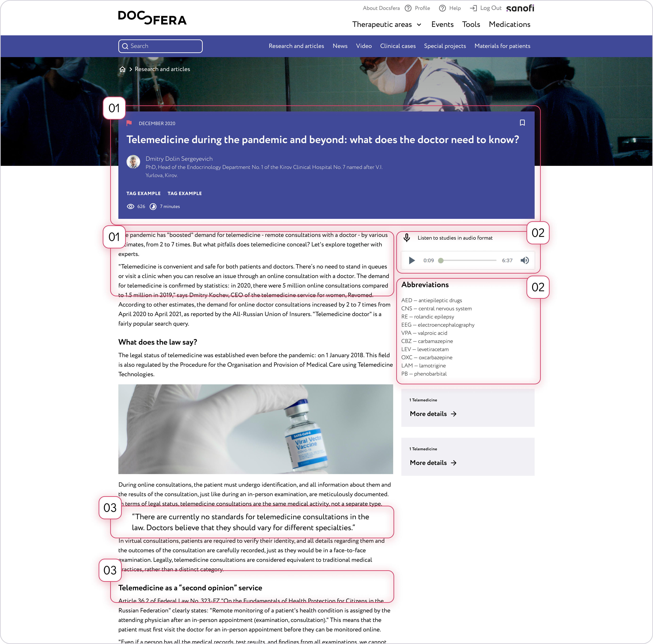653x644 pixels.
Task: Expand Therapeutic areas dropdown chevron
Action: point(419,25)
